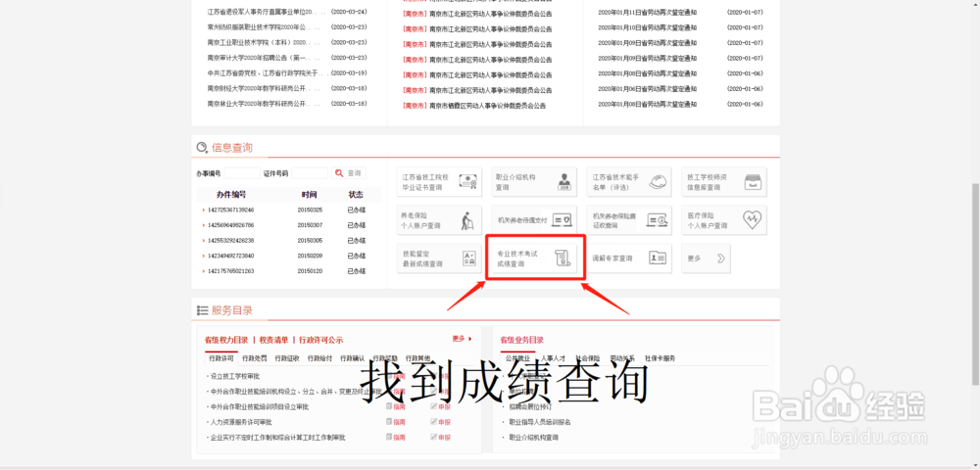Open the 专业技术考试成绩查询 tile
This screenshot has width=980, height=470.
535,258
